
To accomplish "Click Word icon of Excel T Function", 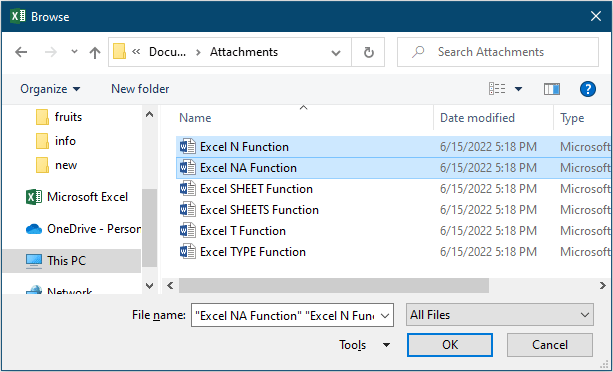I will coord(188,231).
